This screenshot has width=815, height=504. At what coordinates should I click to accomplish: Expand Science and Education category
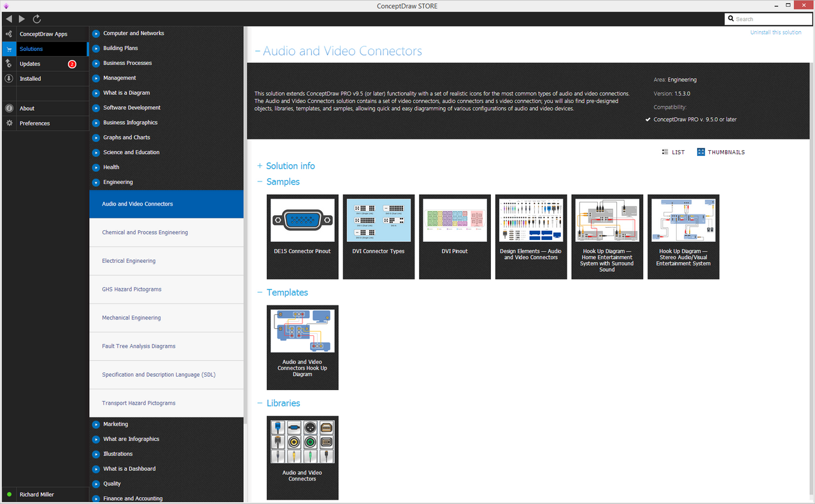(x=96, y=152)
